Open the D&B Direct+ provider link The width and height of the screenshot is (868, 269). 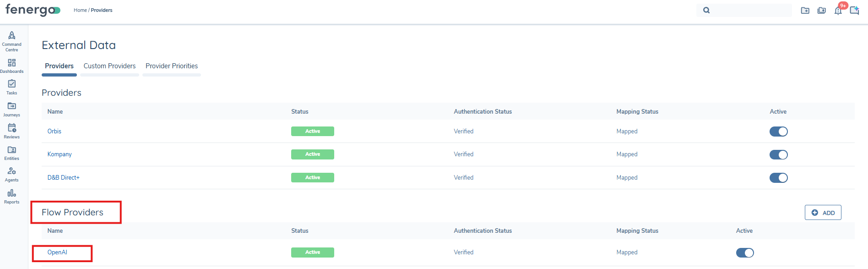64,177
